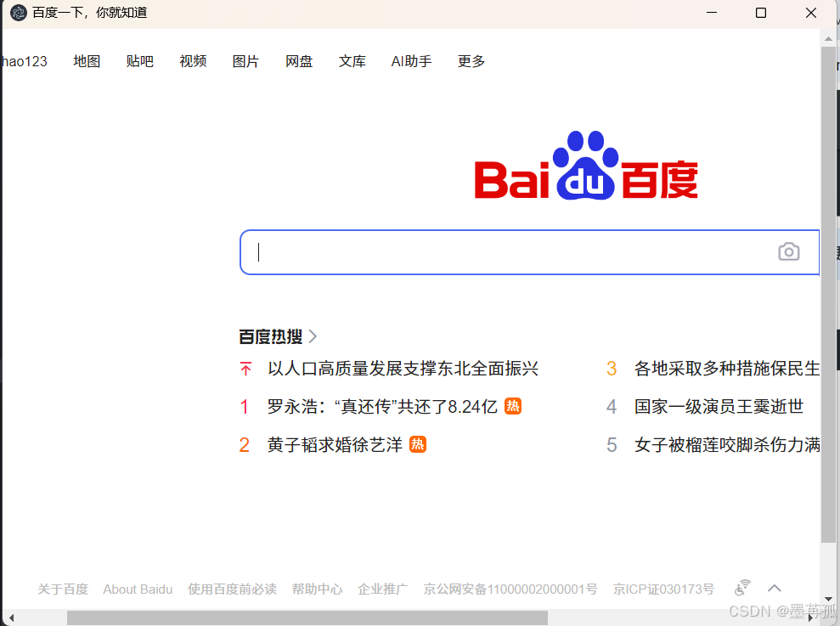The image size is (840, 626).
Task: Close the Baidu window
Action: (811, 13)
